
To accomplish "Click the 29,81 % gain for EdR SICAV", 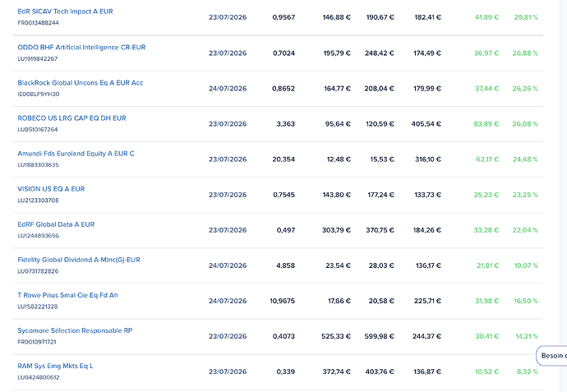I will click(526, 17).
